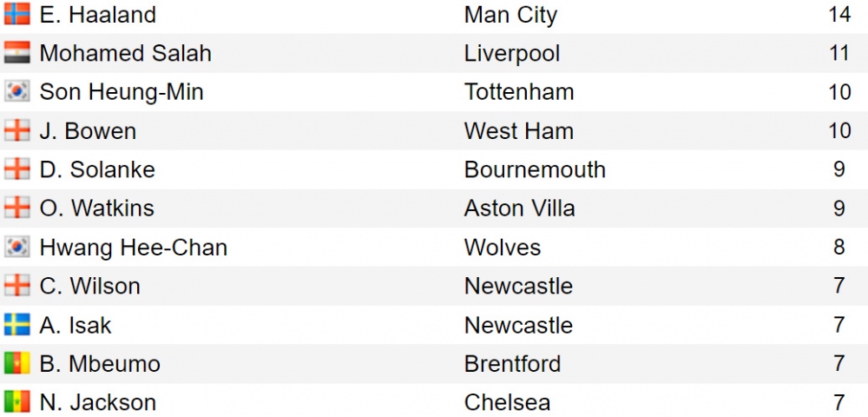
Task: Click the South Korea flag beside Son Heung-Min
Action: 16,92
